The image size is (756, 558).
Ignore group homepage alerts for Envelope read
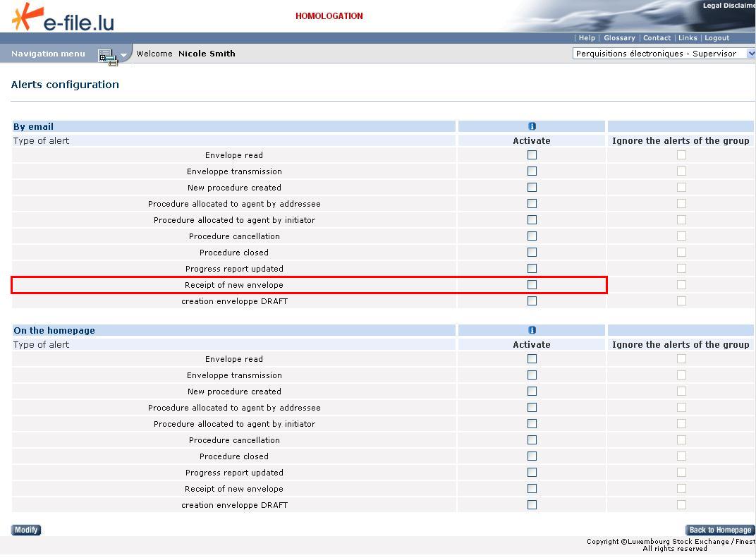click(681, 359)
